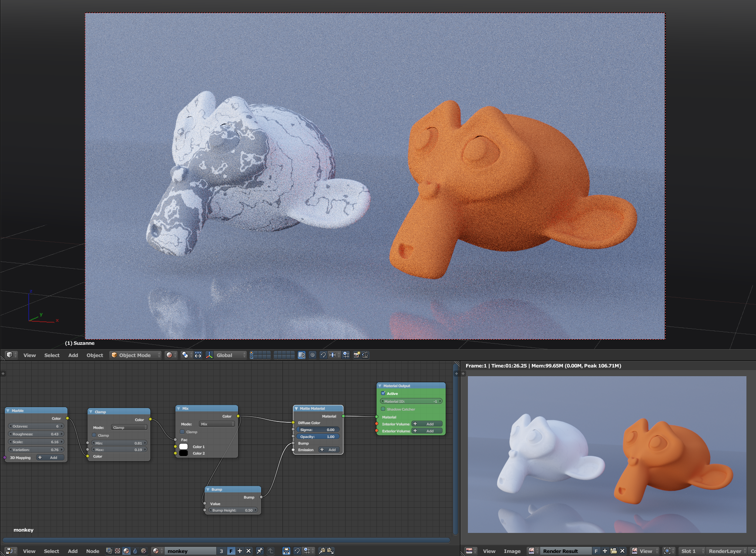
Task: Open image file with folder icon in image editor
Action: 613,551
